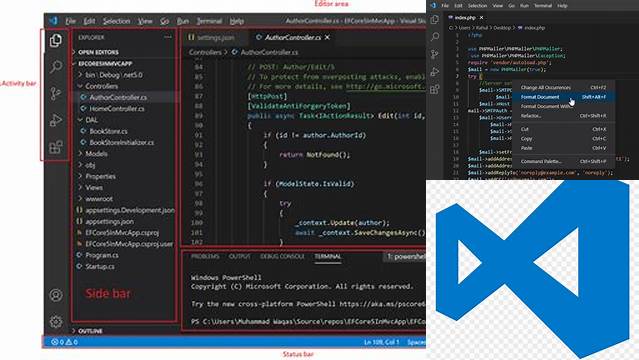The image size is (639, 360).
Task: Choose Copy in the context menu
Action: pyautogui.click(x=563, y=139)
